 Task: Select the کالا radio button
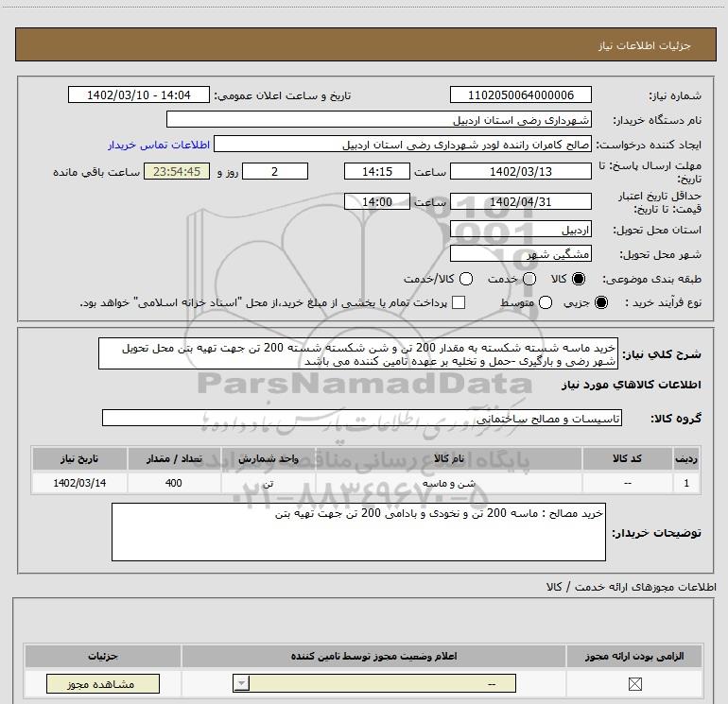coord(579,279)
